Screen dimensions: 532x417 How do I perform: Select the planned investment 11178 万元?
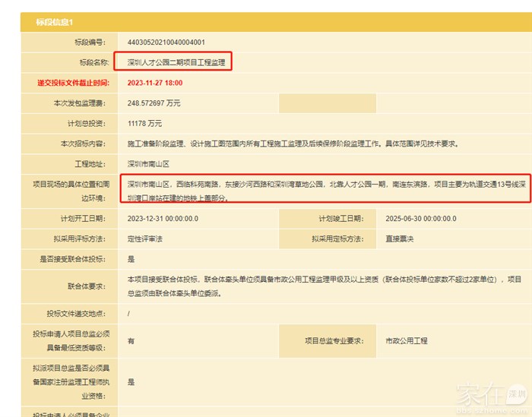click(x=144, y=123)
